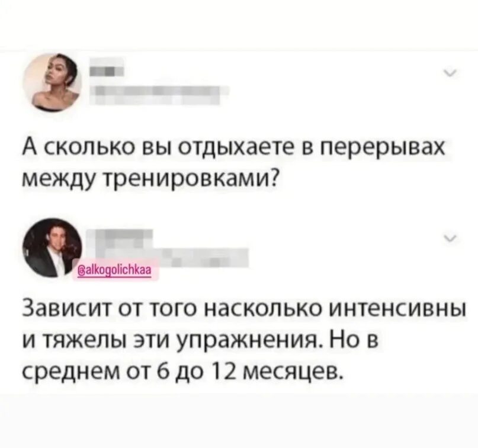Expand the chevron menu on the first post
The image size is (478, 448).
pyautogui.click(x=450, y=73)
